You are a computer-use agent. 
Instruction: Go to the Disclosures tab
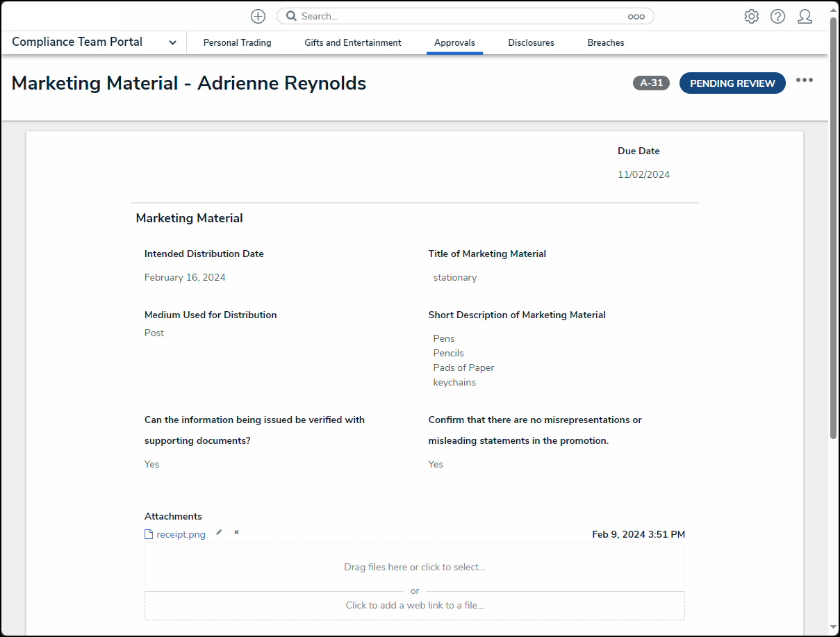(x=531, y=43)
